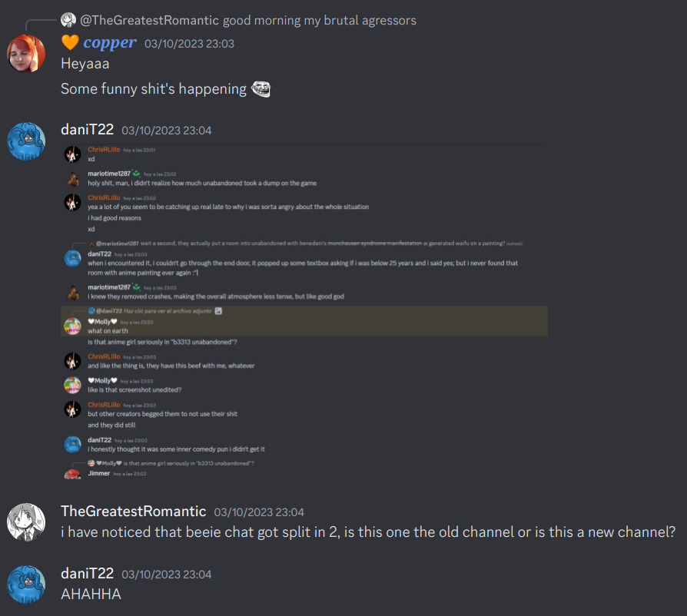Click the troll face emoji
The height and width of the screenshot is (616, 687).
[261, 89]
